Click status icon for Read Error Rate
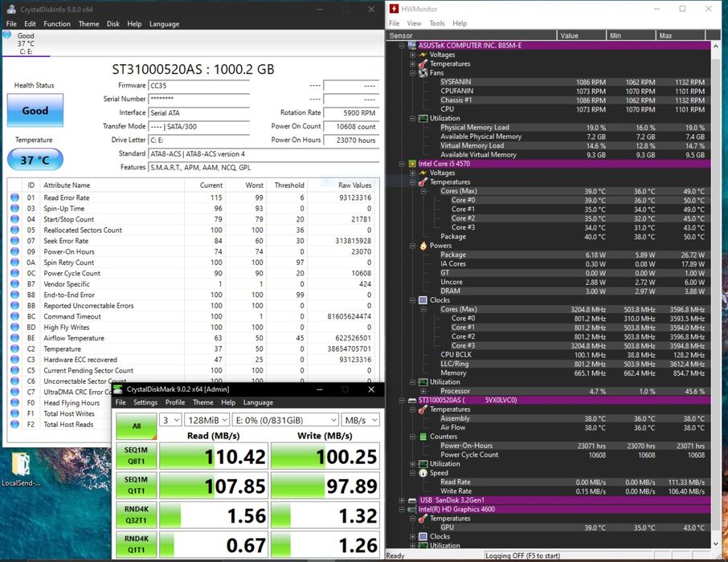 14,198
